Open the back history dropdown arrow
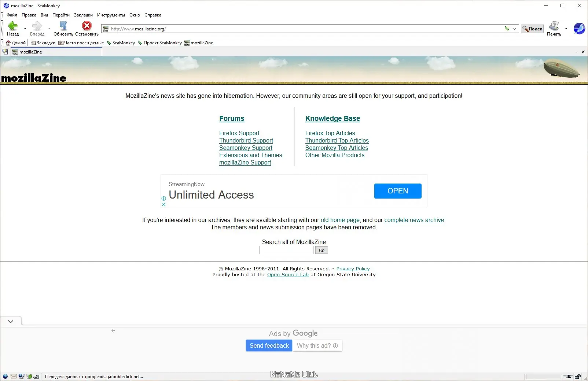 pos(25,29)
